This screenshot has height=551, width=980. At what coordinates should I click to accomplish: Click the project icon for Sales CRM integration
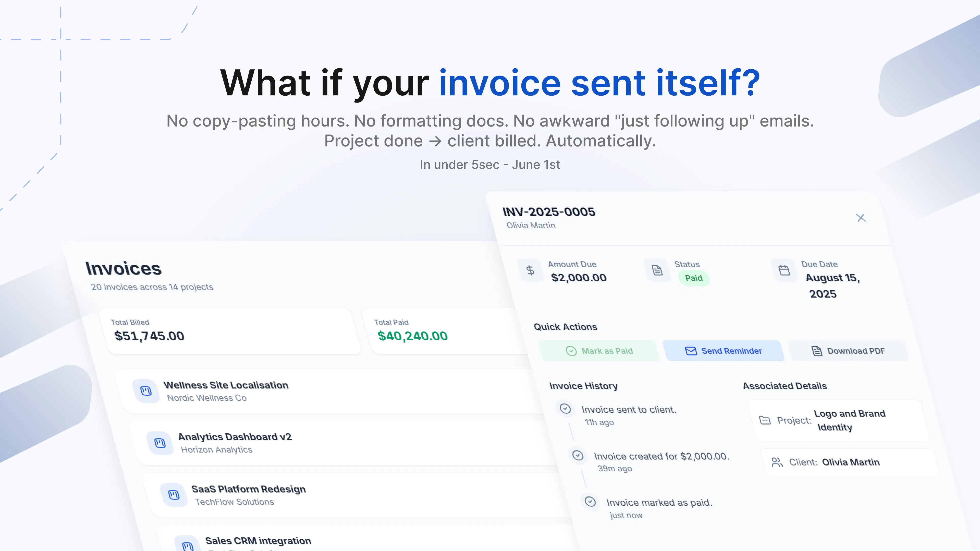pos(188,544)
